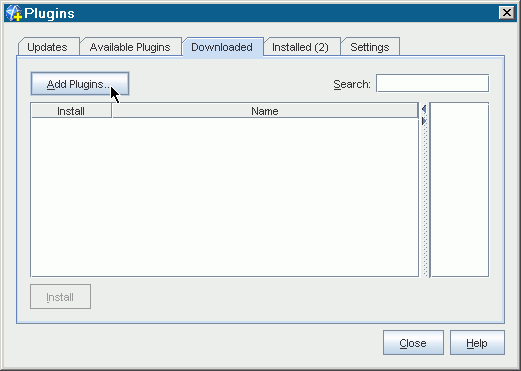
Task: Click the empty description panel on the right
Action: pyautogui.click(x=460, y=190)
